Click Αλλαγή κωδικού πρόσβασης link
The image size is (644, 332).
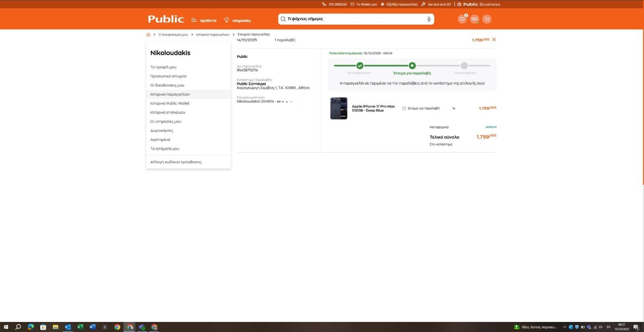coord(176,162)
